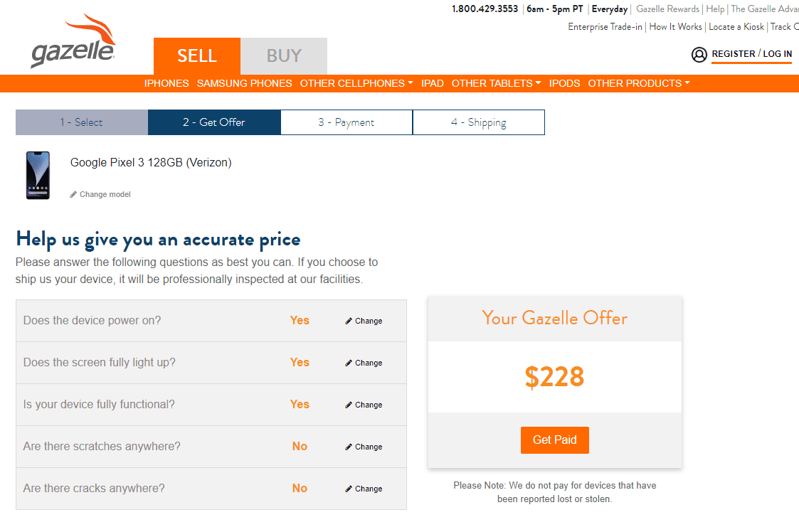799x532 pixels.
Task: Click the pencil icon for cracks question
Action: click(x=349, y=489)
